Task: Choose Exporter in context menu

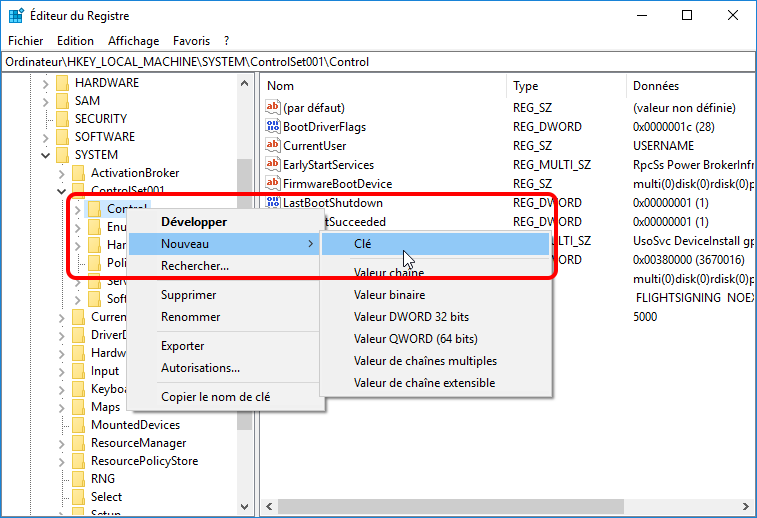Action: [x=224, y=346]
